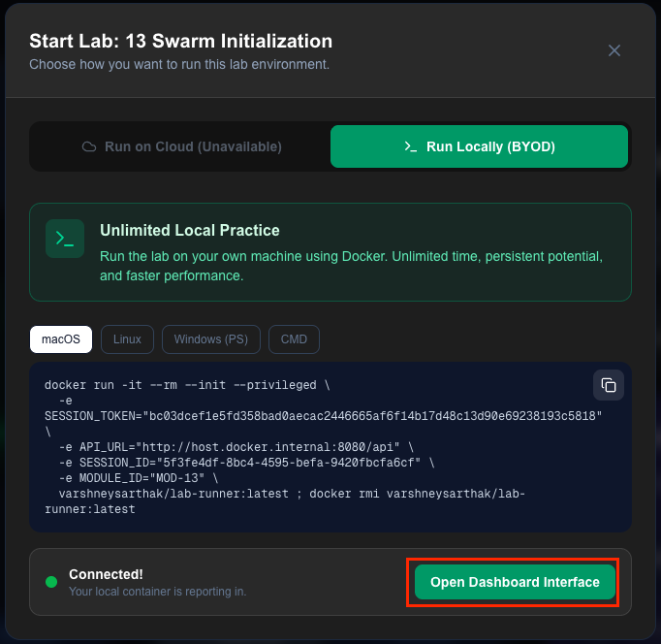Click the Start Lab: 13 Swarm Initialization title
The width and height of the screenshot is (661, 644).
click(x=180, y=42)
